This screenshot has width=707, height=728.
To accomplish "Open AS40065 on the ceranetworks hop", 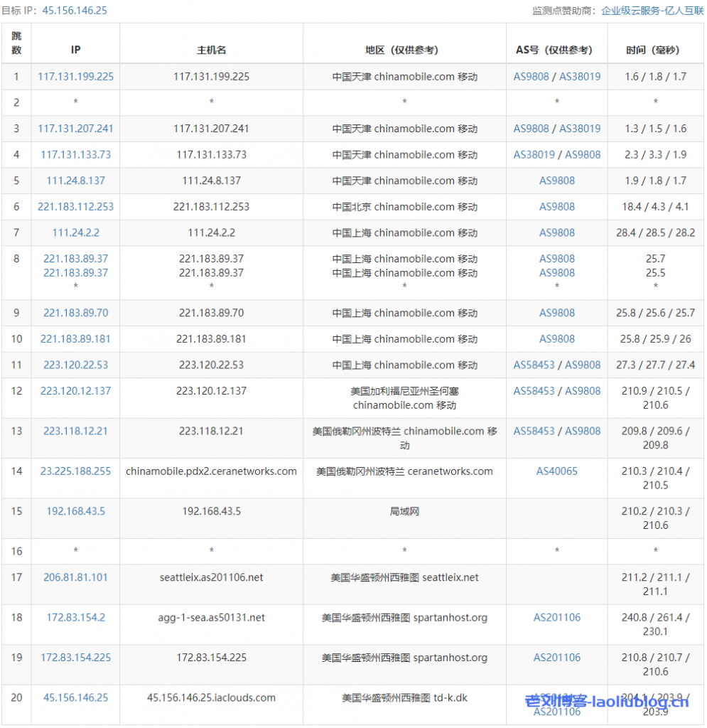I will point(557,471).
